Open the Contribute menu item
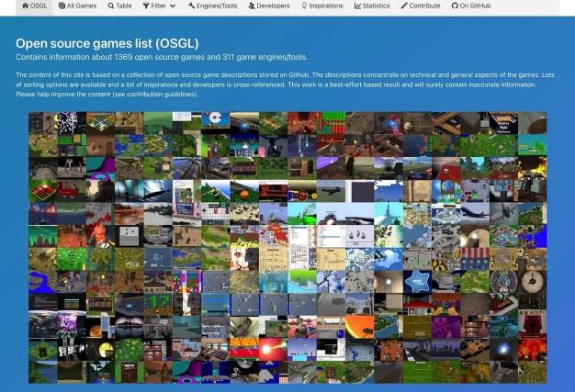The width and height of the screenshot is (575, 392). pyautogui.click(x=421, y=6)
